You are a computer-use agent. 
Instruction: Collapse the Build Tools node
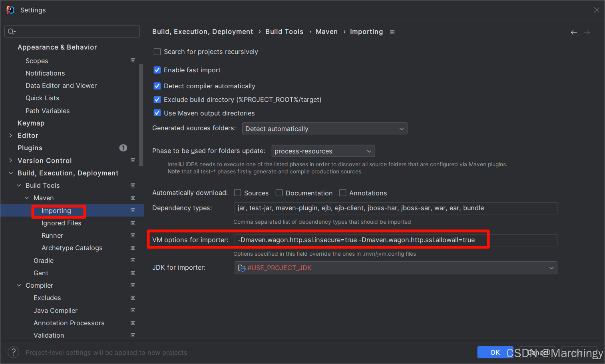pos(19,185)
